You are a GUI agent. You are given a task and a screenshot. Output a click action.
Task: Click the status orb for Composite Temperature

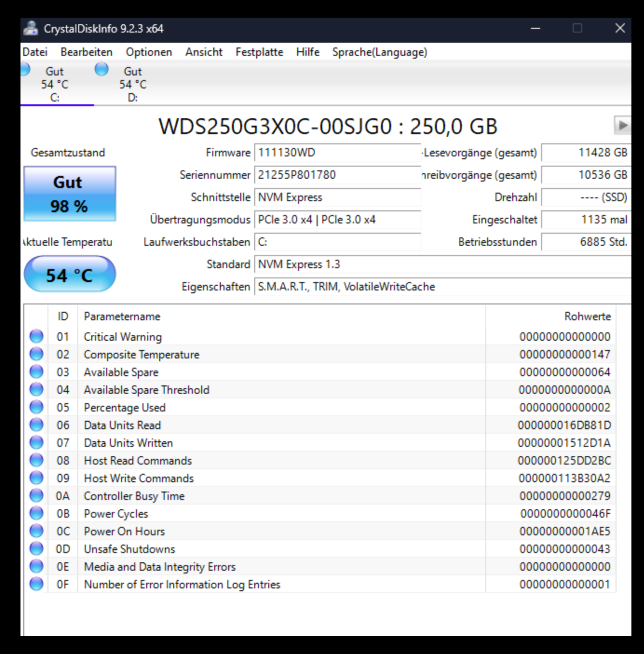(36, 354)
